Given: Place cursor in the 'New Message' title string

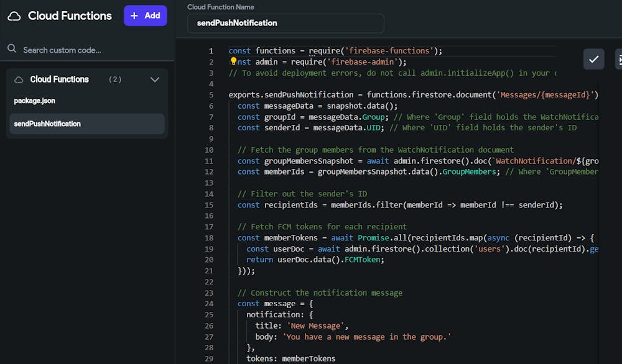Looking at the screenshot, I should click(315, 325).
